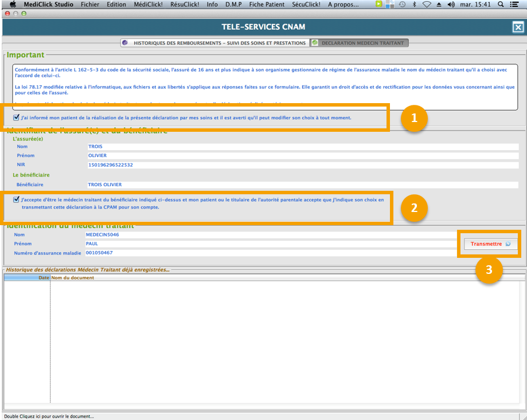Open the RésuClick! menu
Image resolution: width=527 pixels, height=420 pixels.
pyautogui.click(x=184, y=4)
